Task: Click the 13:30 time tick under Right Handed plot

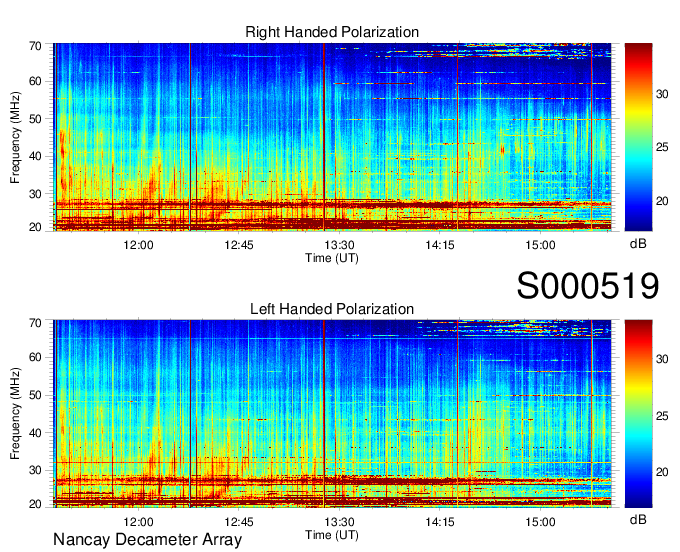Action: (x=340, y=245)
